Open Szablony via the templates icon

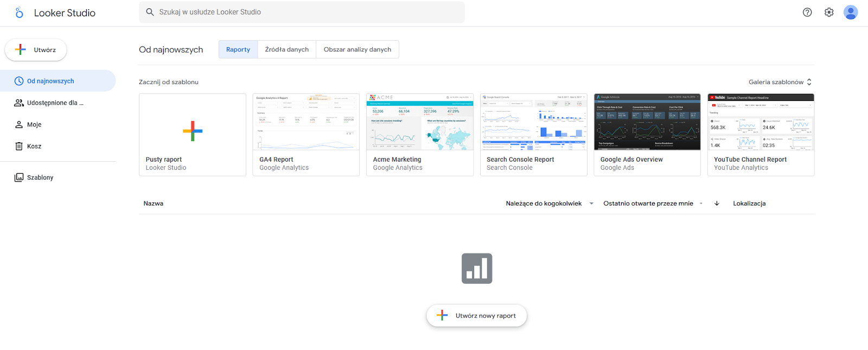(x=19, y=177)
